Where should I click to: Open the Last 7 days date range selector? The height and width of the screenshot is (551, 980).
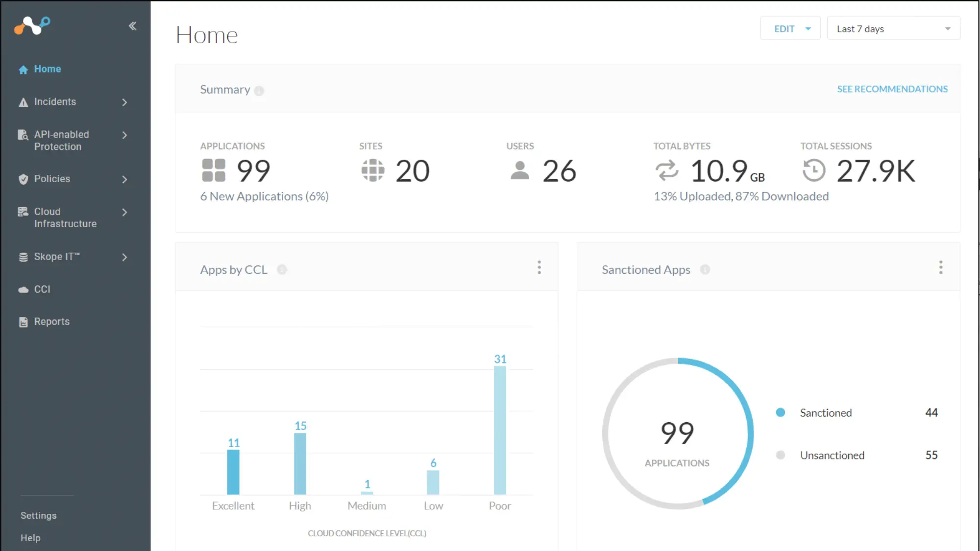coord(893,28)
